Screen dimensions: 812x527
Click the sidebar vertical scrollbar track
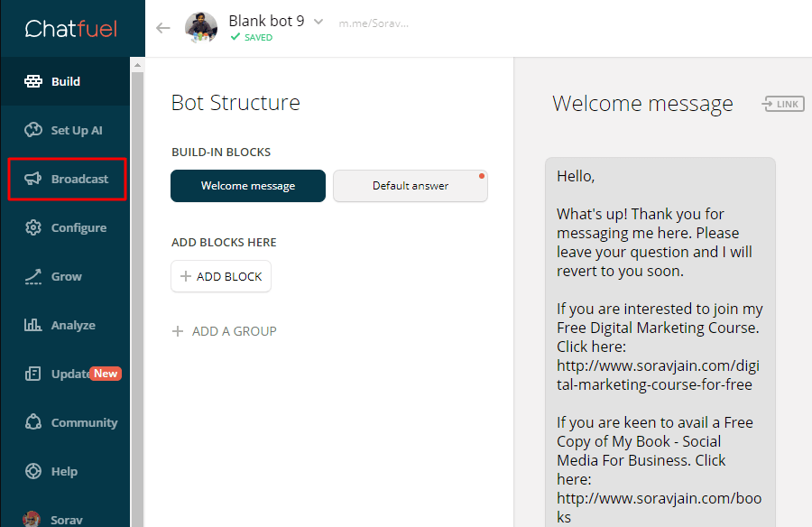point(137,299)
